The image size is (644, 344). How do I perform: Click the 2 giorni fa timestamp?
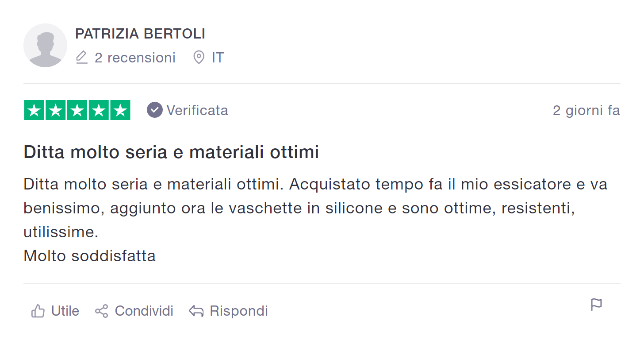586,110
